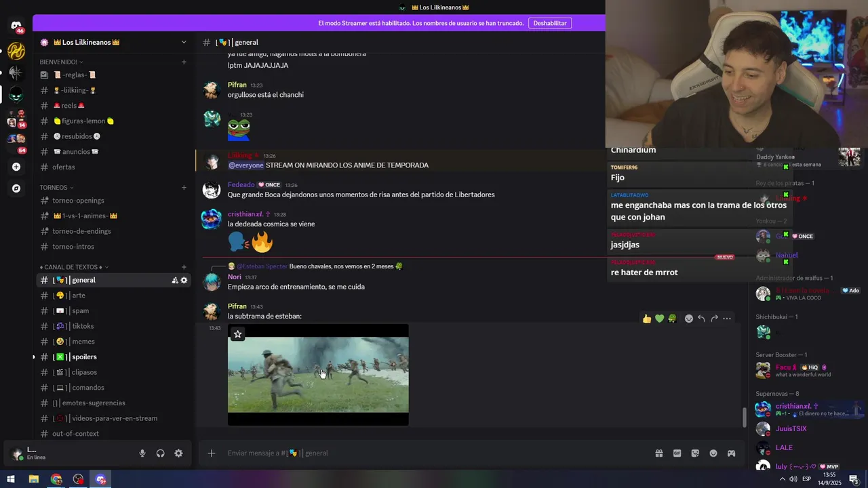Open Discover servers compass icon
Screen dimensions: 868x488
pos(16,188)
